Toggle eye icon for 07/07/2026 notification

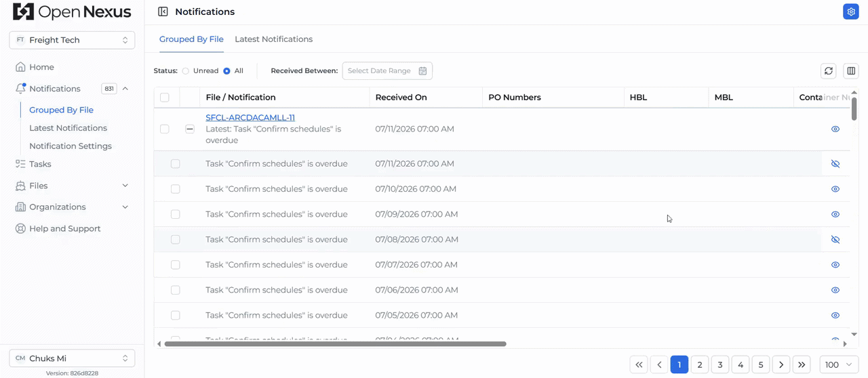[835, 265]
